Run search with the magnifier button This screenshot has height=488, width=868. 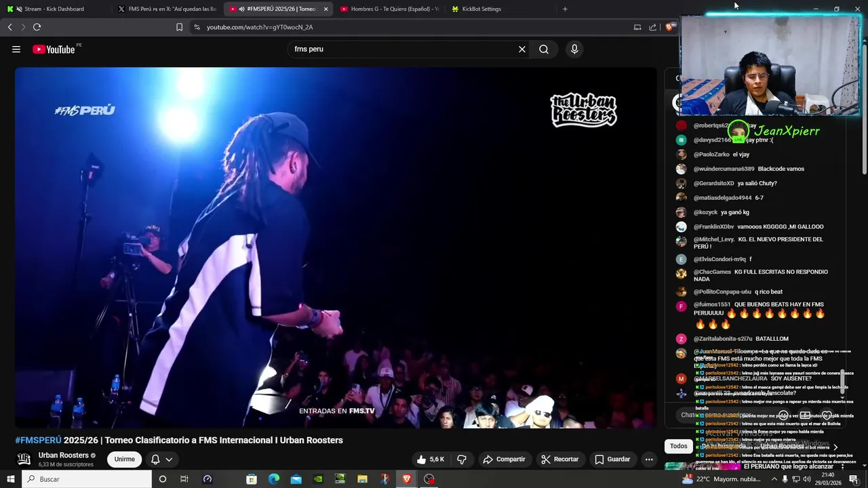544,49
